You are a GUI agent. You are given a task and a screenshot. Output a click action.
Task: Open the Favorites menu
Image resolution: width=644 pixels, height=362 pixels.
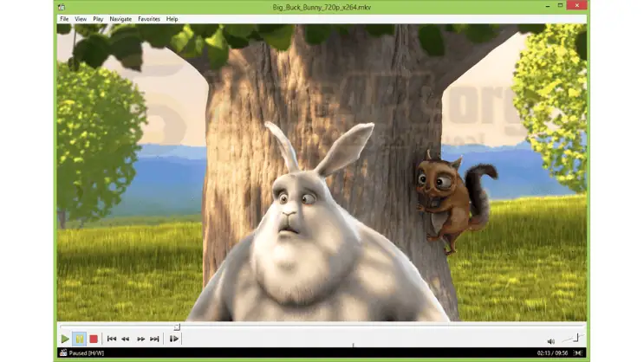tap(149, 19)
